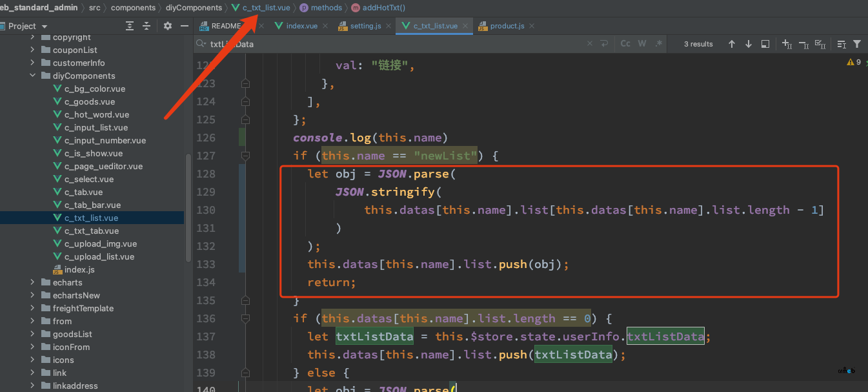Click the diyComponents breadcrumb
The width and height of the screenshot is (868, 392).
pyautogui.click(x=194, y=8)
